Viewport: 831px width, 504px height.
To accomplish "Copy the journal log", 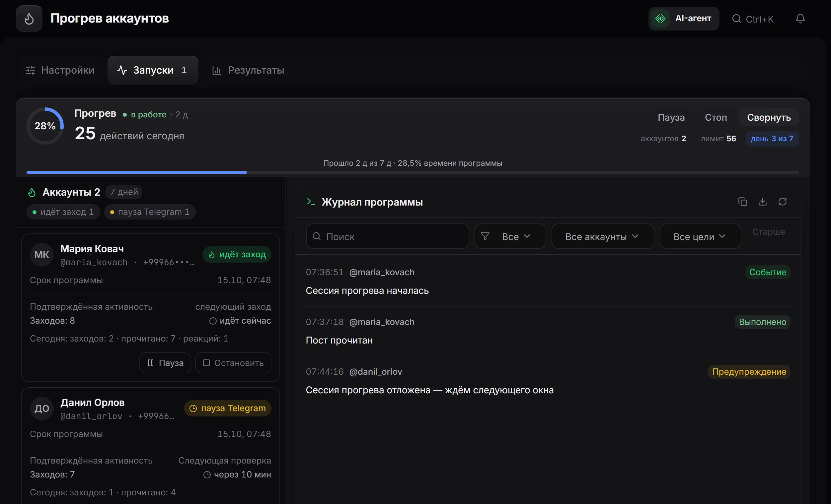I will point(742,202).
